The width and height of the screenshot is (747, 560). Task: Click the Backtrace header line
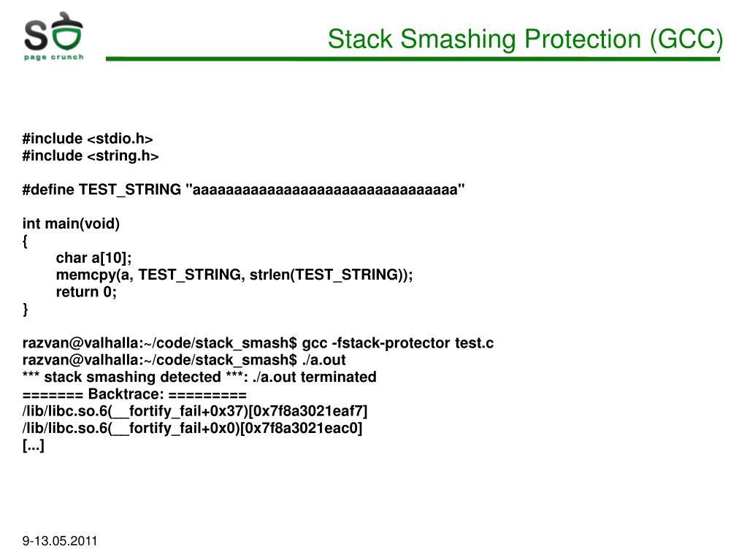134,394
